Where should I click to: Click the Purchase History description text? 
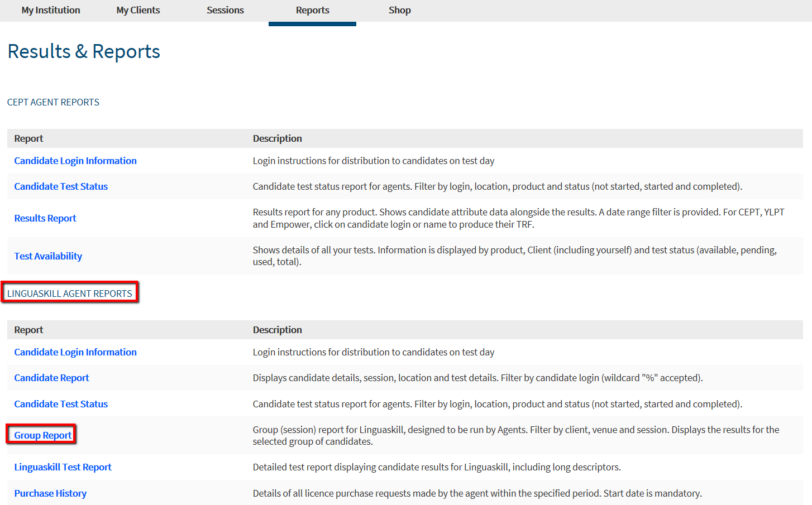(x=477, y=493)
